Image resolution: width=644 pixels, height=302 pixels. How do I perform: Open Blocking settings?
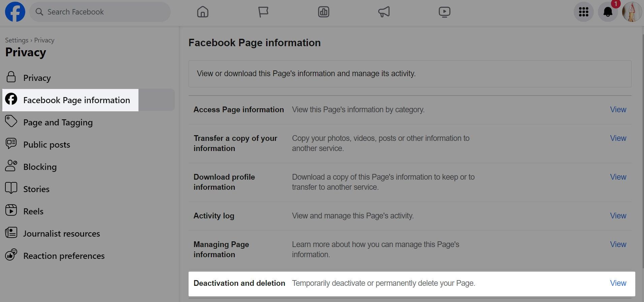pyautogui.click(x=40, y=167)
